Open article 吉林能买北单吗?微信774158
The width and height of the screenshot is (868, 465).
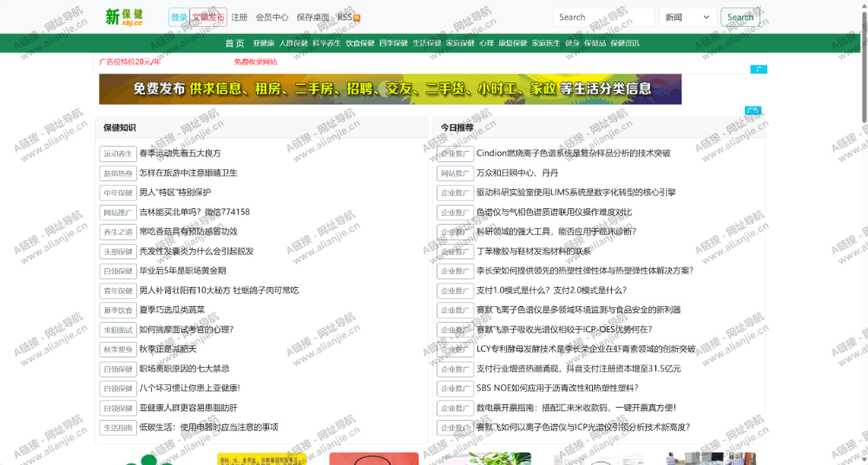point(194,212)
